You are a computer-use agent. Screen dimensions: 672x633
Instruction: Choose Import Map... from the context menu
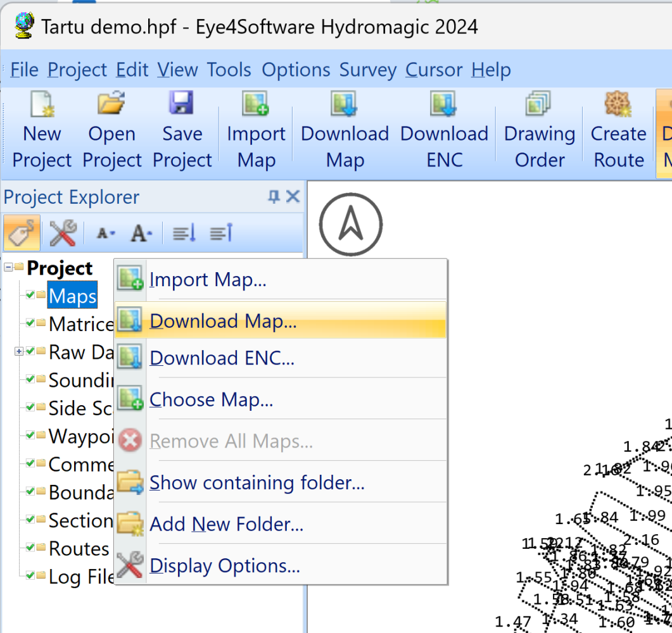click(281, 279)
